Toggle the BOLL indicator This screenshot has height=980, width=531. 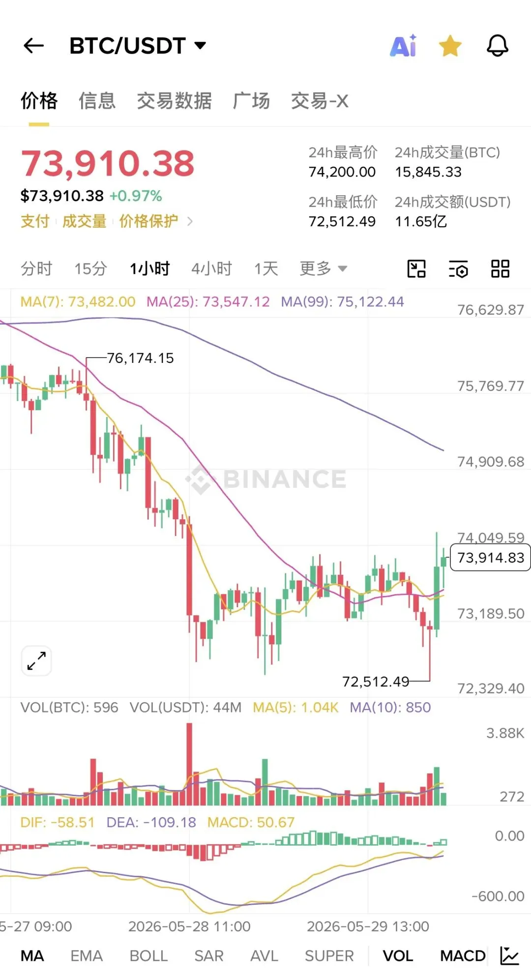(x=148, y=955)
